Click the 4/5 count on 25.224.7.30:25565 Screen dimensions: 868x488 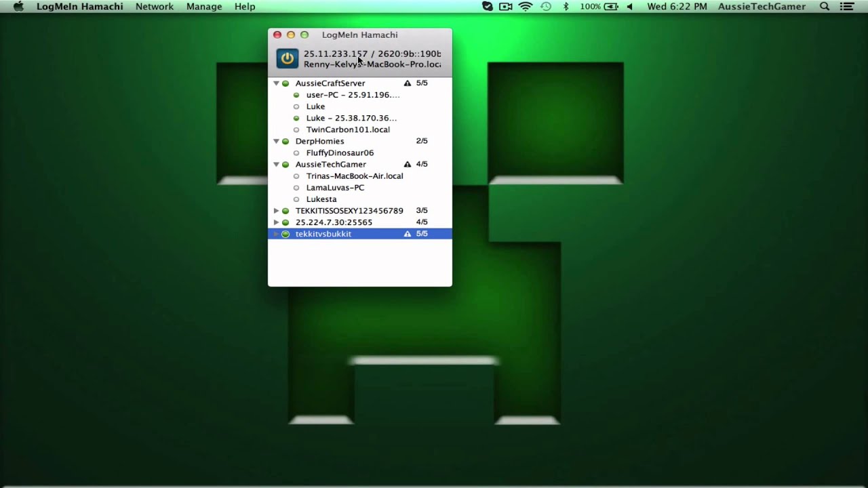click(422, 222)
